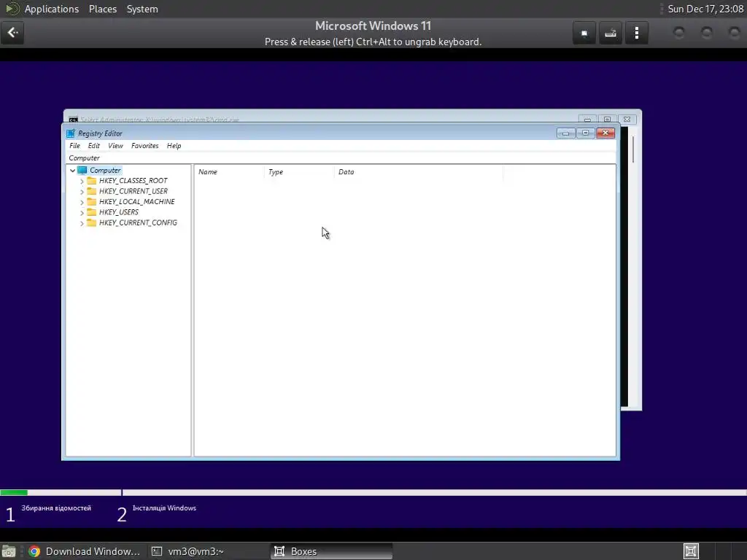Minimize the Registry Editor window
The width and height of the screenshot is (747, 560).
[565, 133]
